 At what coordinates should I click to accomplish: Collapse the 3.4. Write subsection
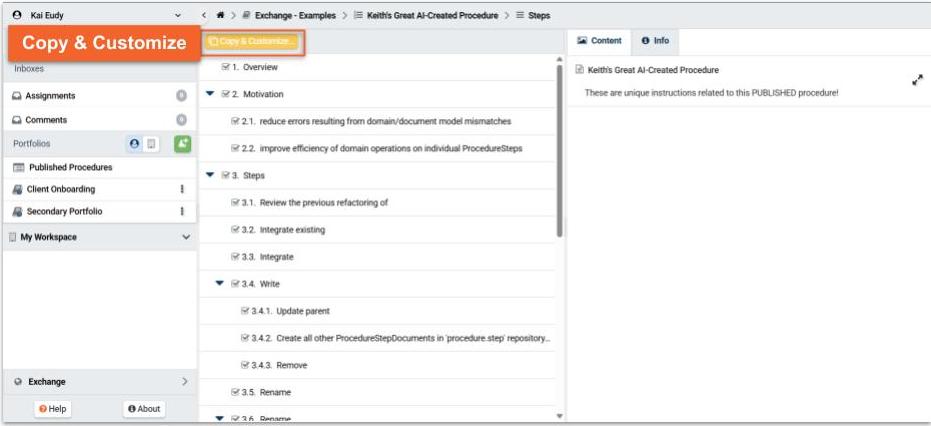click(x=220, y=284)
